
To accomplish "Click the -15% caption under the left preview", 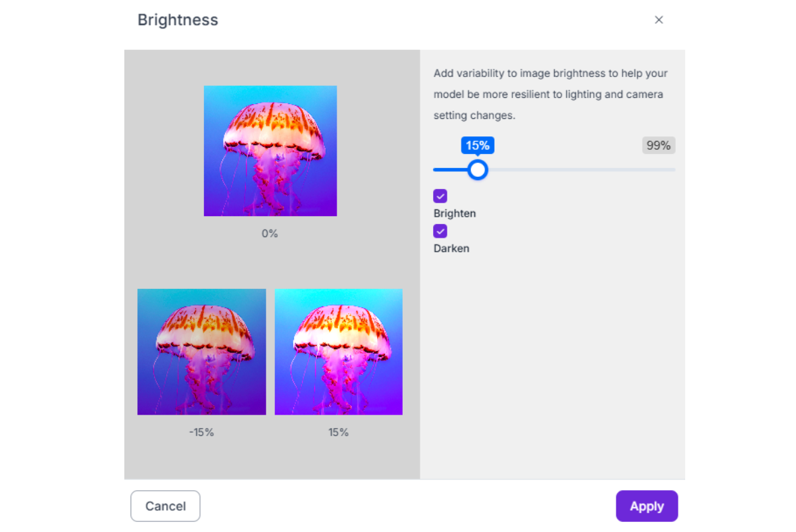I will (x=201, y=432).
